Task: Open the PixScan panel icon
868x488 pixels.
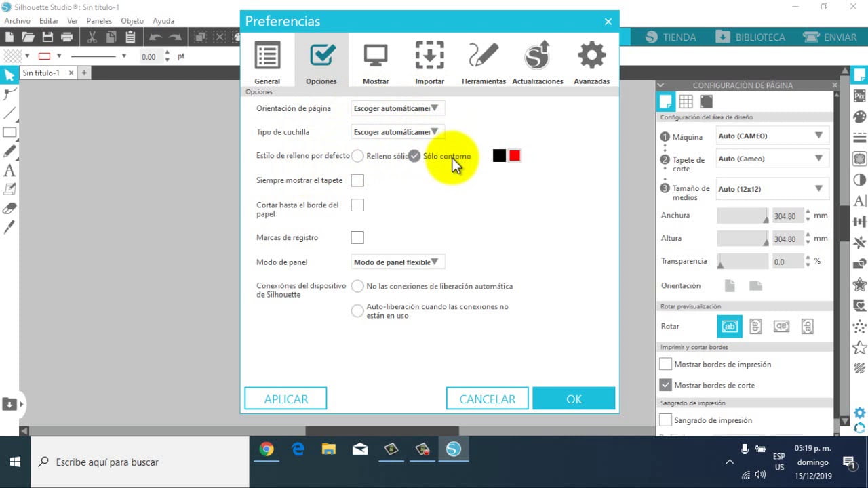Action: tap(860, 96)
